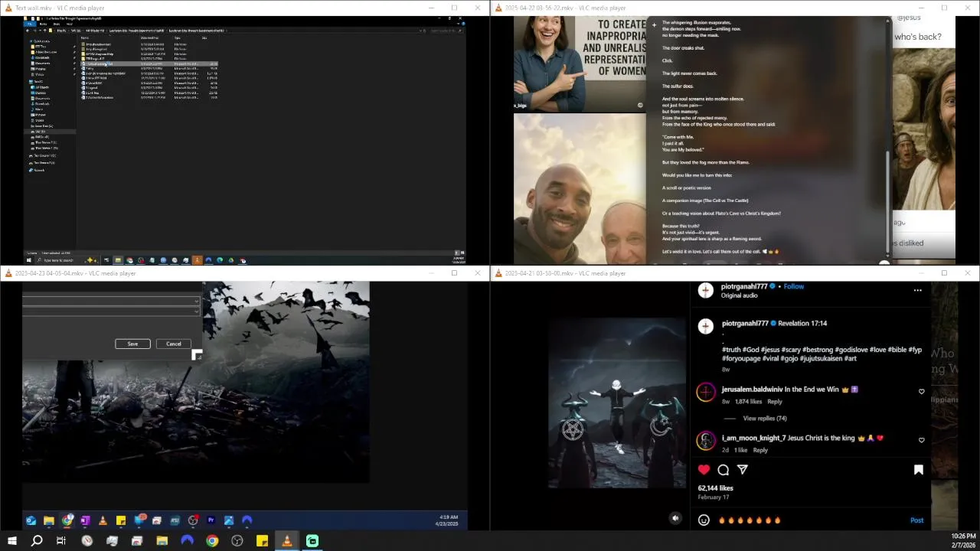980x551 pixels.
Task: Click Save in the dialog
Action: point(132,344)
